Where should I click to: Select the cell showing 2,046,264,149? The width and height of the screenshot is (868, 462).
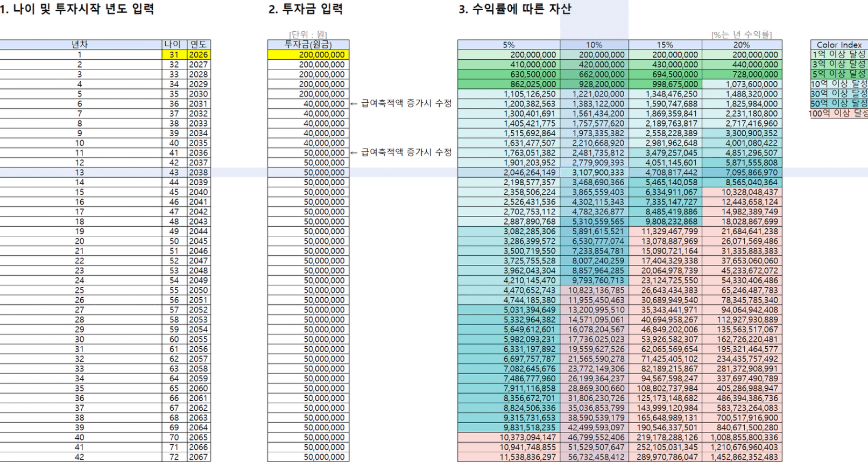click(x=509, y=172)
